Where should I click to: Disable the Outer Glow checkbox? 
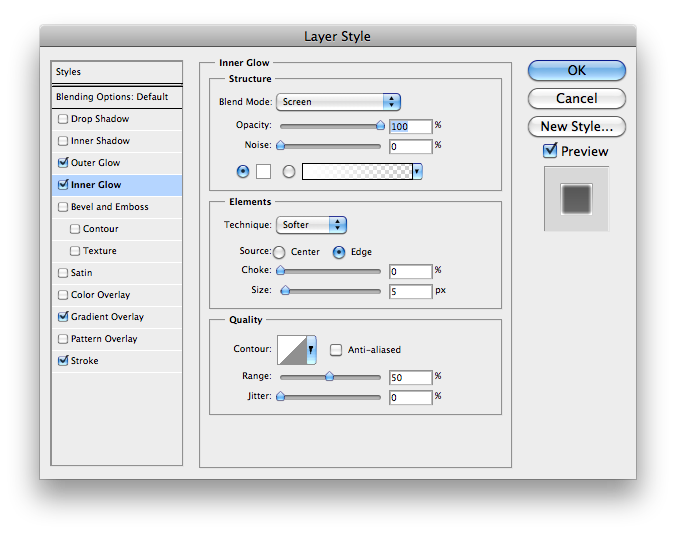tap(63, 162)
